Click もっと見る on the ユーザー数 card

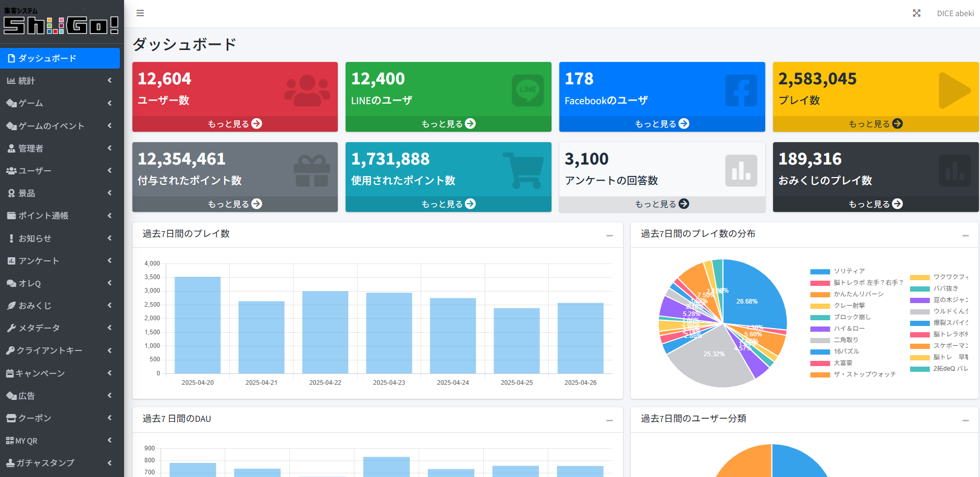click(x=235, y=124)
